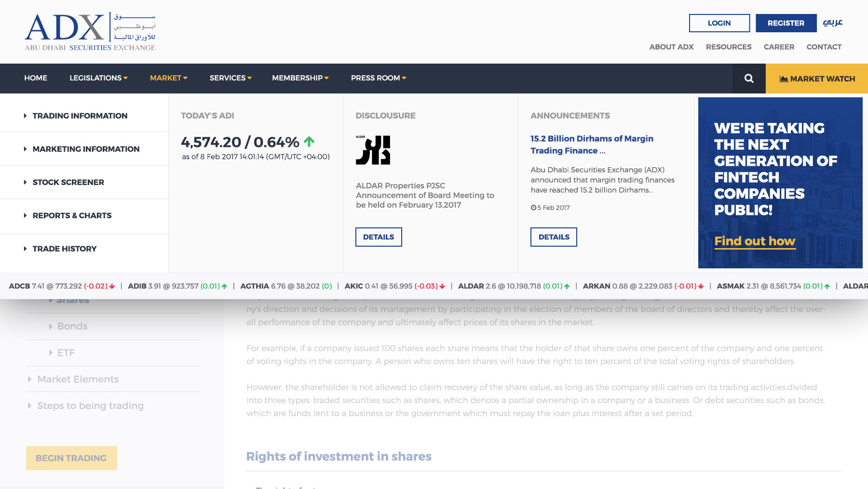Expand the Trading Information submenu

(80, 116)
